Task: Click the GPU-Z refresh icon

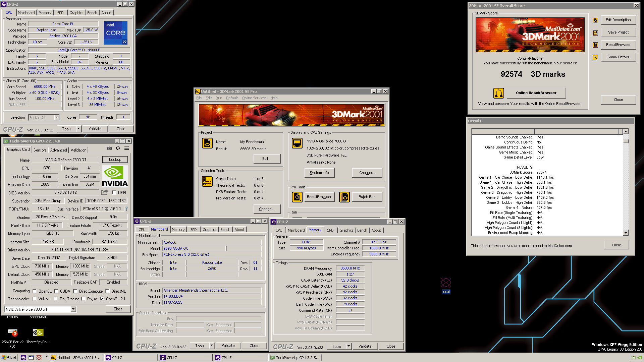Action: coord(118,148)
